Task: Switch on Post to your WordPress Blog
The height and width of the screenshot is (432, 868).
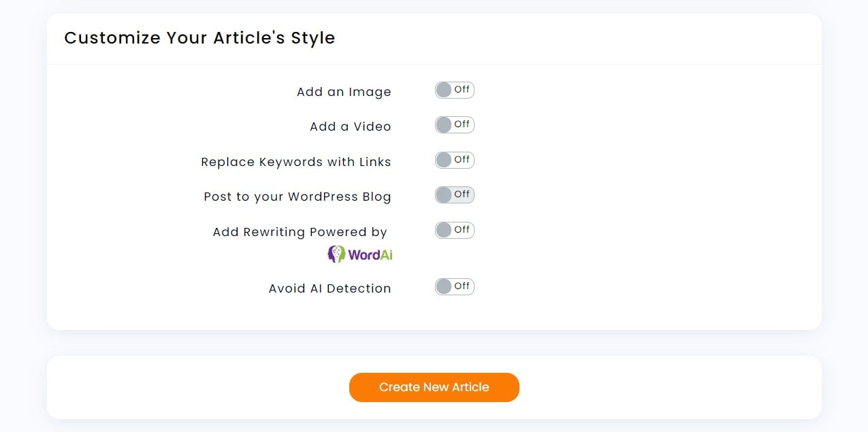Action: 454,195
